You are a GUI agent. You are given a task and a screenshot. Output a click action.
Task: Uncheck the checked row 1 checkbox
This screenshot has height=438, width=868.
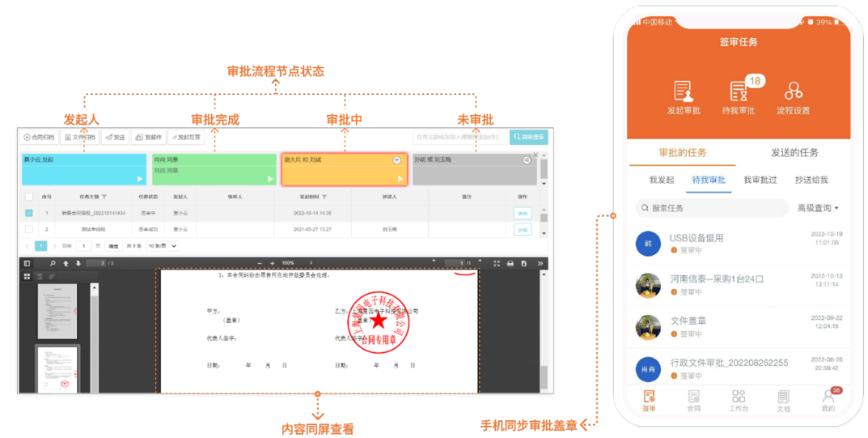(29, 213)
